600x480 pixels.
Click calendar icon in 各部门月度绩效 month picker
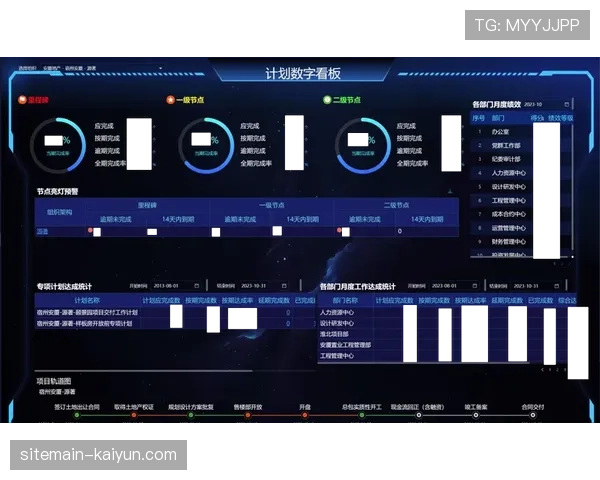point(566,104)
